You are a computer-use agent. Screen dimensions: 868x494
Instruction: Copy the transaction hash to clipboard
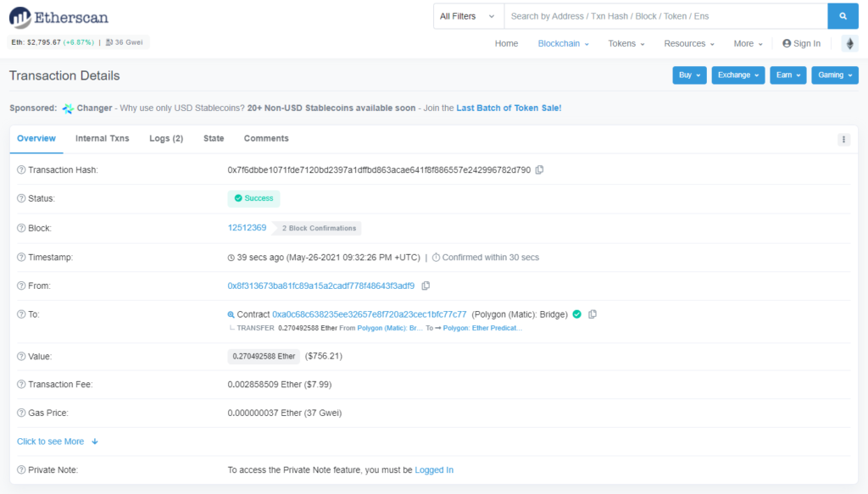pyautogui.click(x=540, y=169)
